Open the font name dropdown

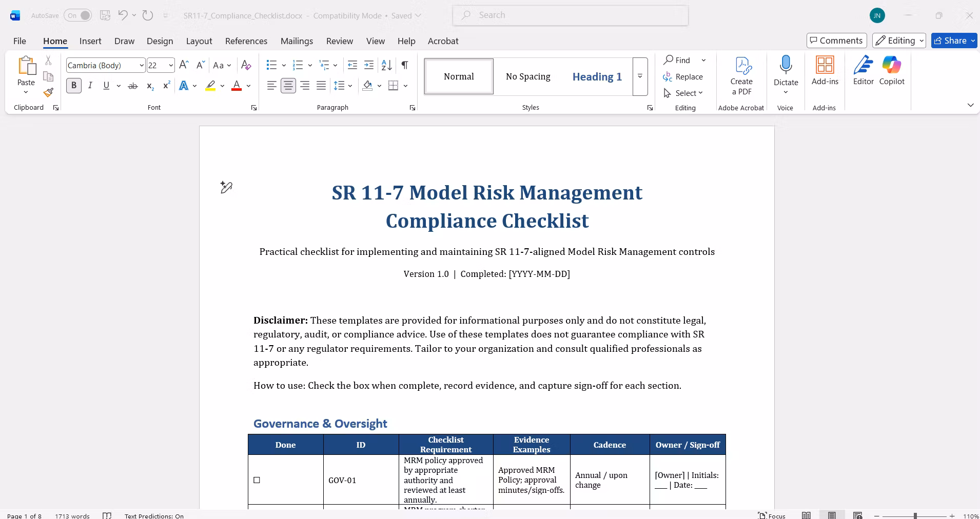[x=141, y=66]
